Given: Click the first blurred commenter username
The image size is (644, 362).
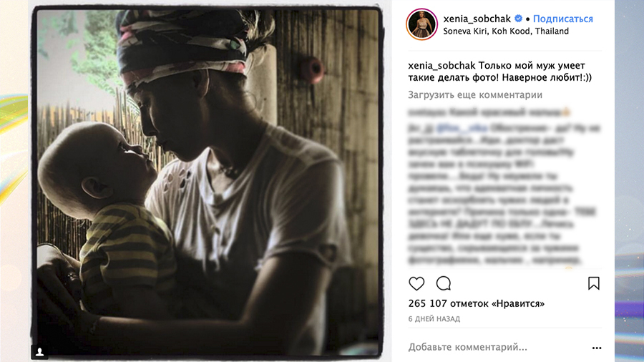Looking at the screenshot, I should (x=426, y=112).
